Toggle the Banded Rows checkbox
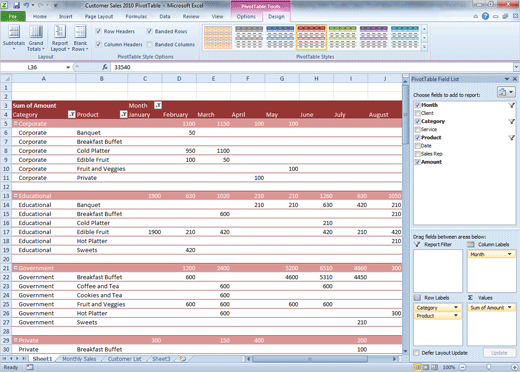Viewport: 520px width, 372px height. coord(149,31)
